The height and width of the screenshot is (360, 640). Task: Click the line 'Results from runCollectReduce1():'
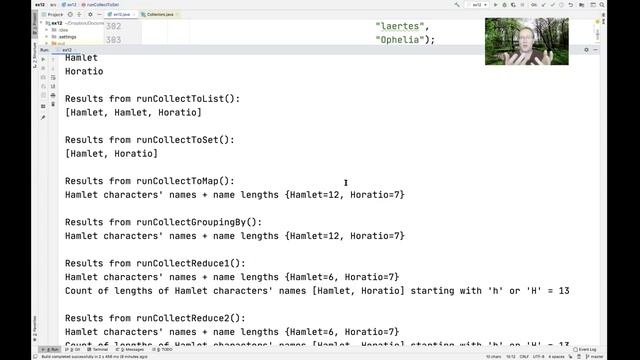pos(155,264)
